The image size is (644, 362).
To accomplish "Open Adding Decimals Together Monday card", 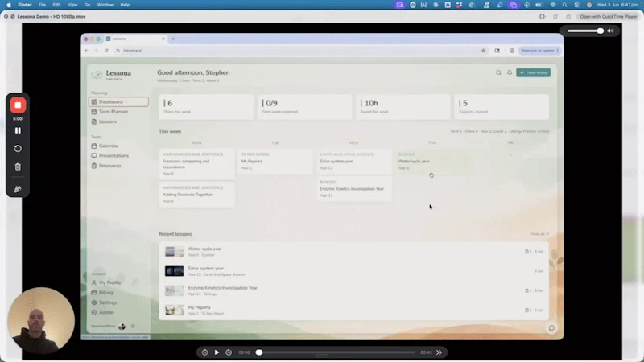I will [x=196, y=194].
